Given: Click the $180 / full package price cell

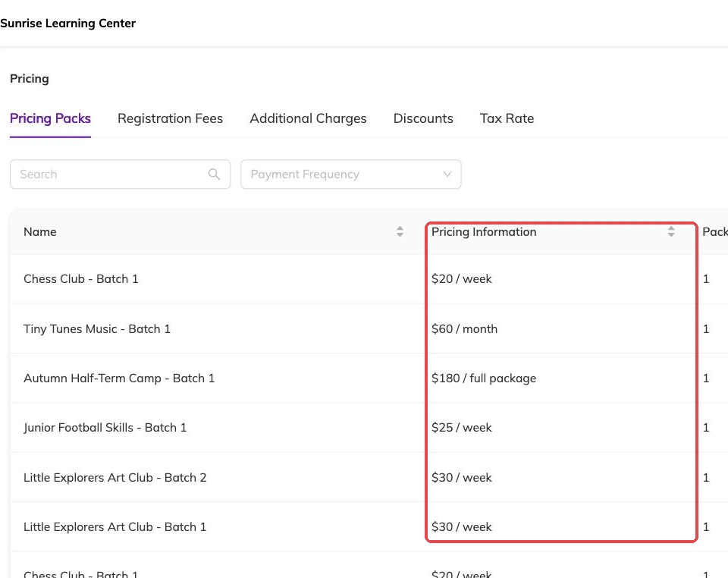Looking at the screenshot, I should pyautogui.click(x=484, y=379).
